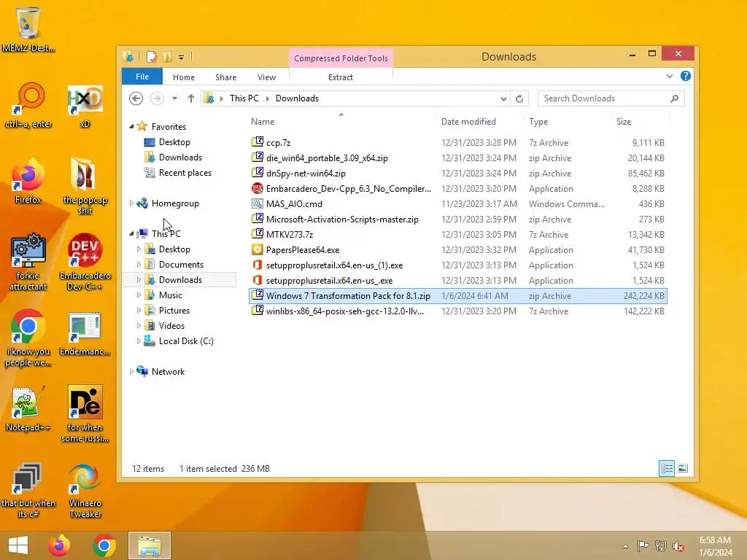Refresh the Downloads folder view
The width and height of the screenshot is (747, 560).
point(519,98)
